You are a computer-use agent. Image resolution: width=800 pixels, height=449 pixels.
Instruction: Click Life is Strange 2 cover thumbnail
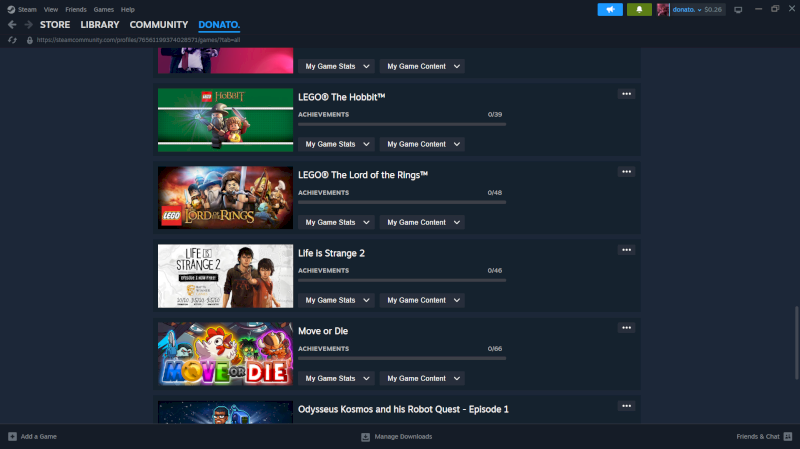click(226, 276)
